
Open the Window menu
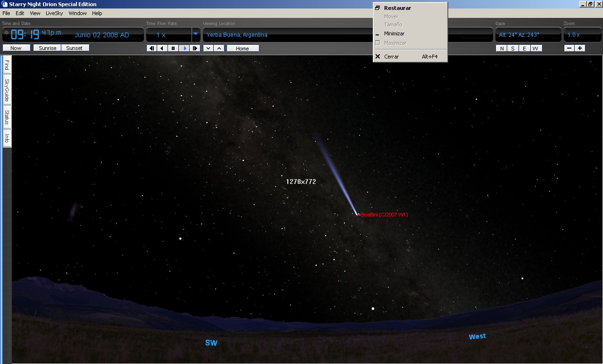point(78,13)
